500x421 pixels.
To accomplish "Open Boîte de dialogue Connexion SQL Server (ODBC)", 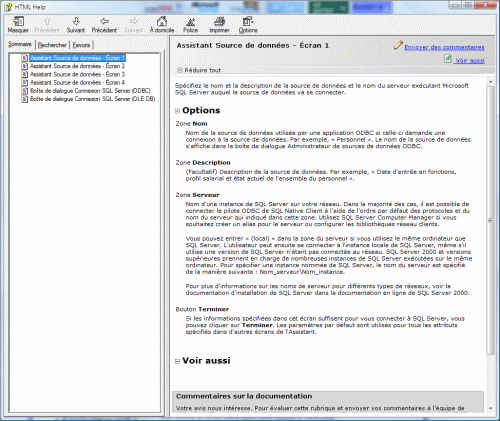I will (x=90, y=91).
